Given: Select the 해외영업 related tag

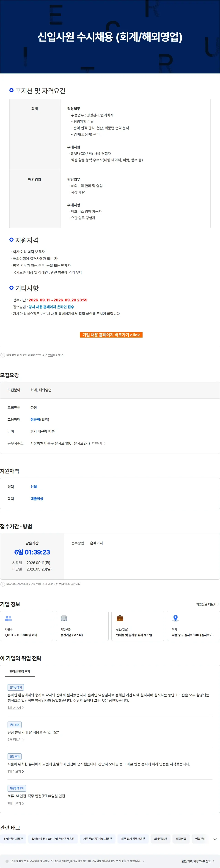Looking at the screenshot, I should pos(181,839).
